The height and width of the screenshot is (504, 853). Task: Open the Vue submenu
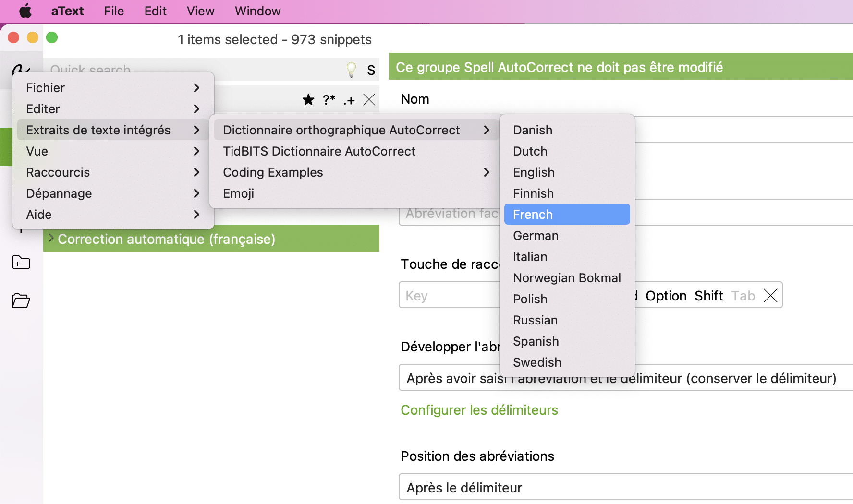(113, 151)
